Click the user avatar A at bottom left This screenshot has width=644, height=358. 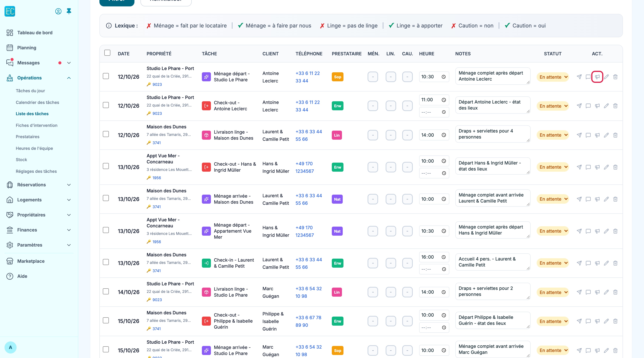11,347
